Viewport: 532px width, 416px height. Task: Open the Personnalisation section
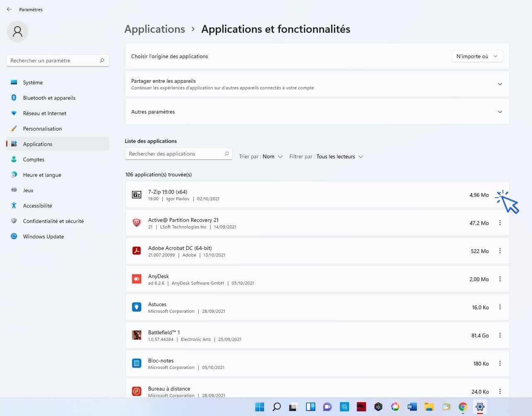pos(58,129)
